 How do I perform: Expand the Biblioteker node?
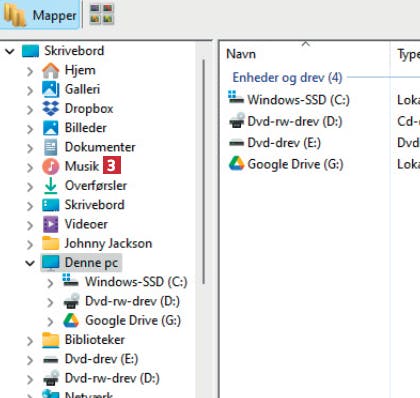pos(30,341)
